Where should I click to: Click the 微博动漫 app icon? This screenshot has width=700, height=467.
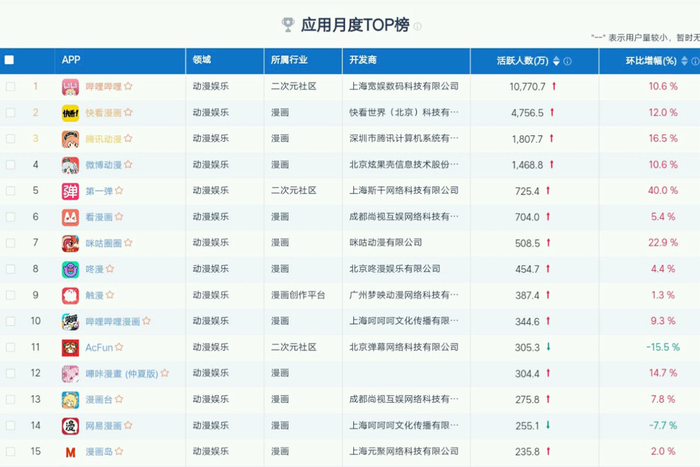point(71,165)
